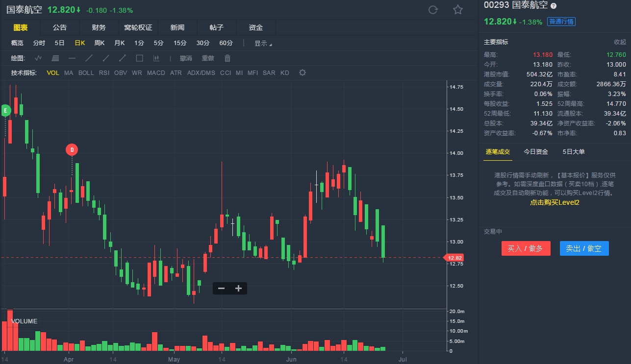Open the 公告 announcements tab
Screen dimensions: 631x364
coord(60,28)
